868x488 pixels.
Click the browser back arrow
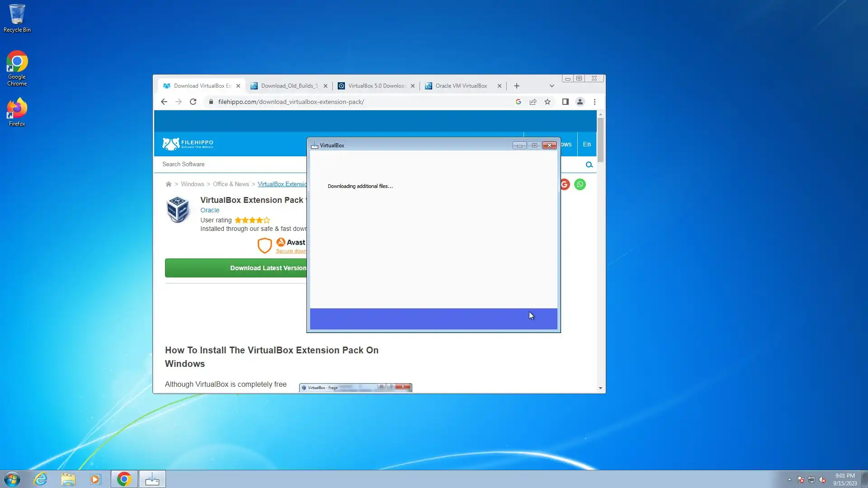(164, 102)
